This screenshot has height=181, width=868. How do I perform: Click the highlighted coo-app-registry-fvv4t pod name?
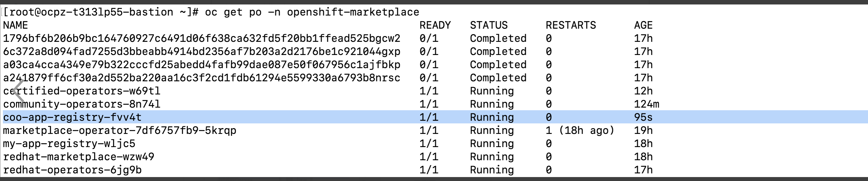(x=72, y=117)
